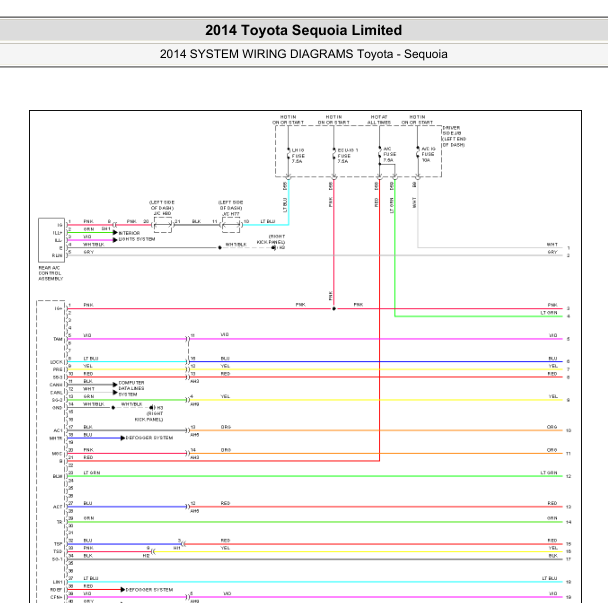Click the "LT GRN" label above the BLW wire's left end

pos(92,473)
